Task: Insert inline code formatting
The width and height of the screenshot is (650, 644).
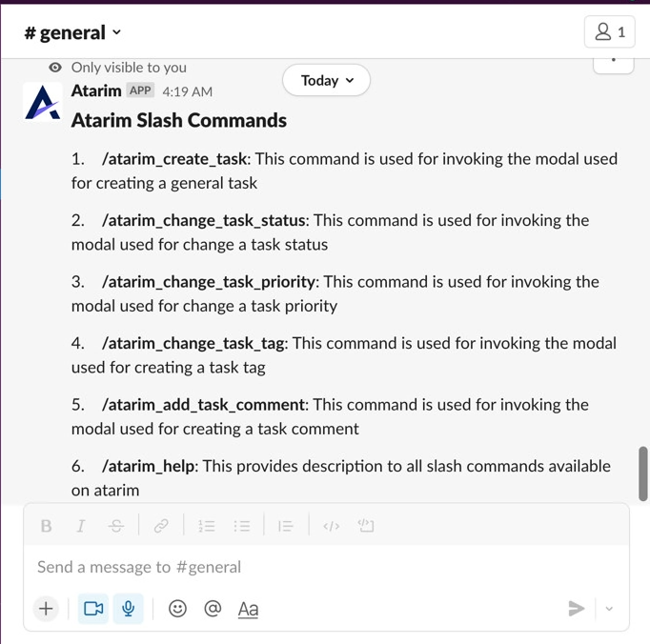Action: point(331,526)
